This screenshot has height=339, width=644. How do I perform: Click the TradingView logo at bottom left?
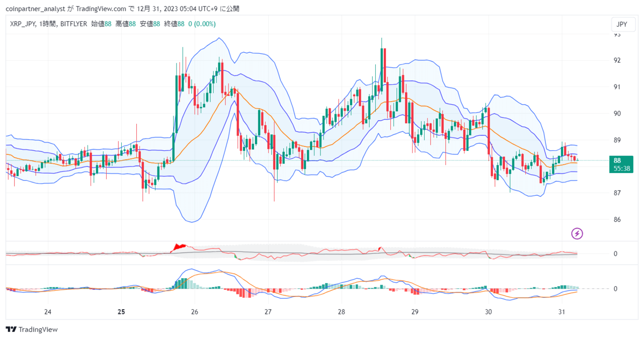(32, 329)
